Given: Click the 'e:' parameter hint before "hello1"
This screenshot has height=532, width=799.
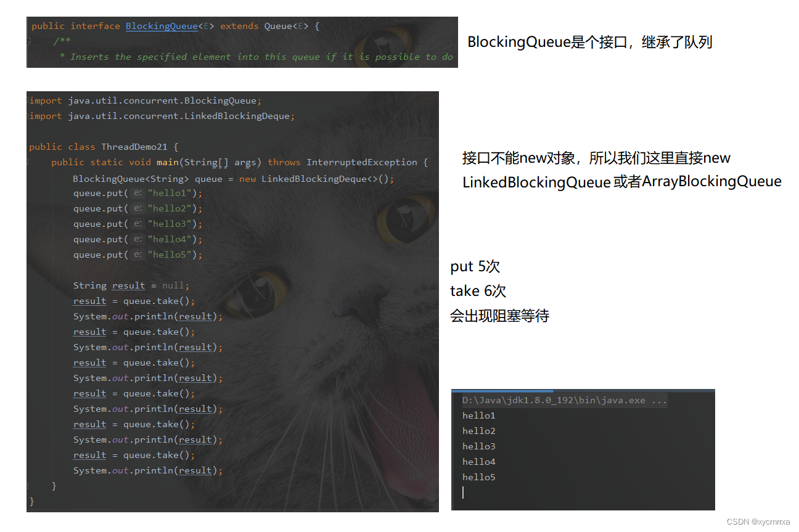Looking at the screenshot, I should [137, 193].
